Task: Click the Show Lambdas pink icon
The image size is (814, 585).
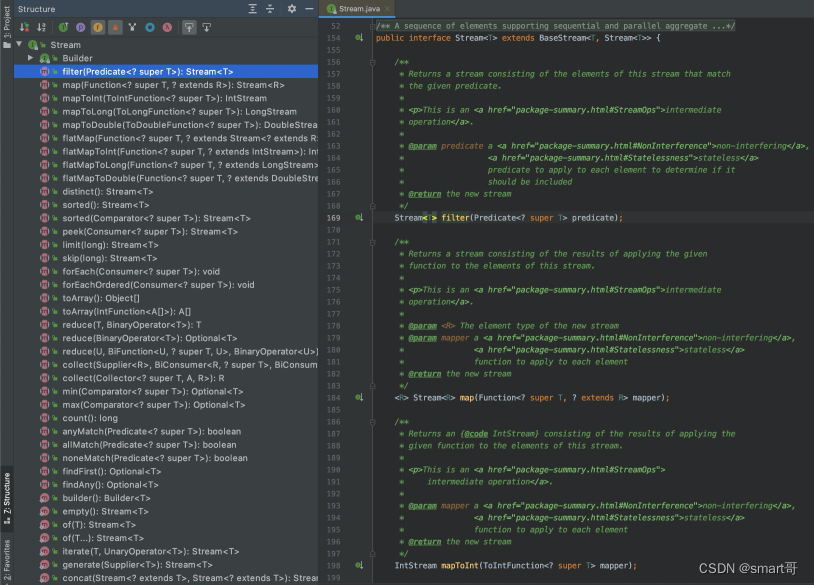Action: pyautogui.click(x=167, y=28)
